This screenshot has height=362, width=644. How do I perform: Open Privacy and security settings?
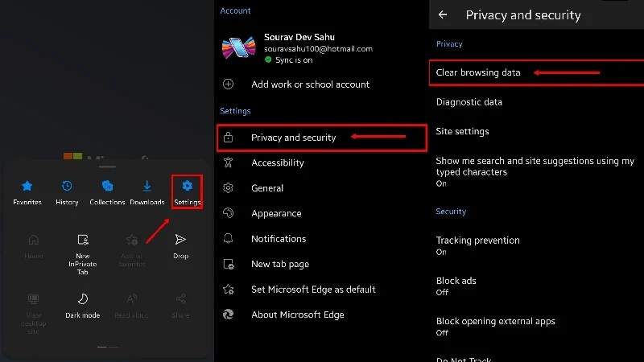pyautogui.click(x=321, y=138)
